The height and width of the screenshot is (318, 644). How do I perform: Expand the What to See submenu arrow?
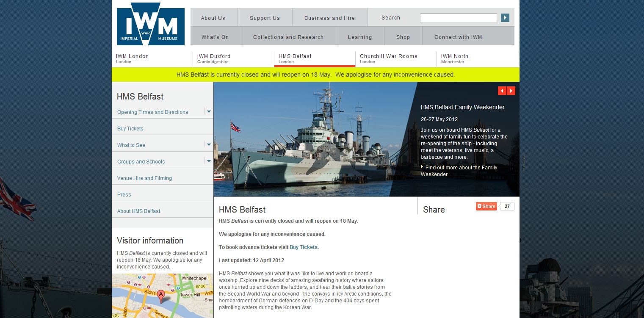coord(209,144)
